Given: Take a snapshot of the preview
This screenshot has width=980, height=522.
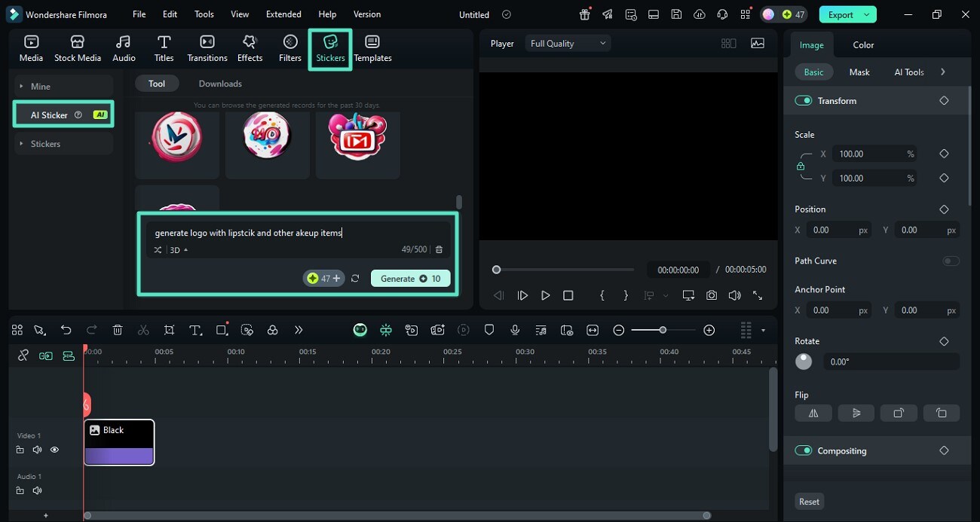Looking at the screenshot, I should pyautogui.click(x=712, y=296).
